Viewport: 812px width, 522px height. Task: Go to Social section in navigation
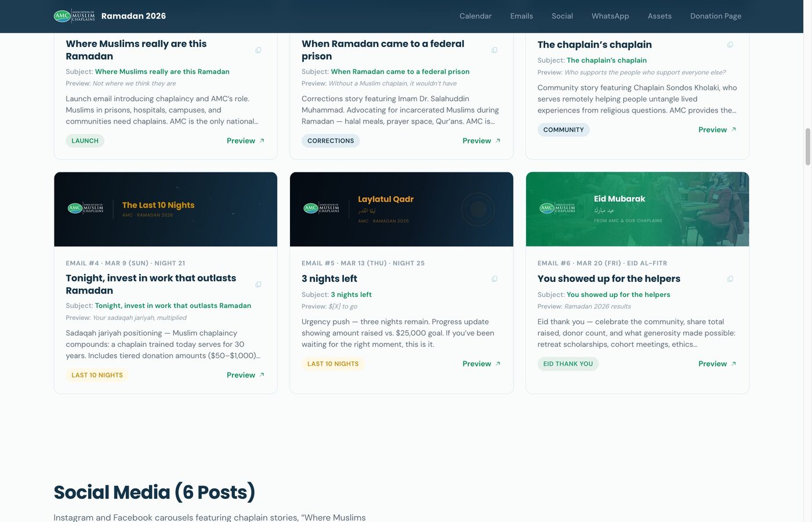pos(562,16)
